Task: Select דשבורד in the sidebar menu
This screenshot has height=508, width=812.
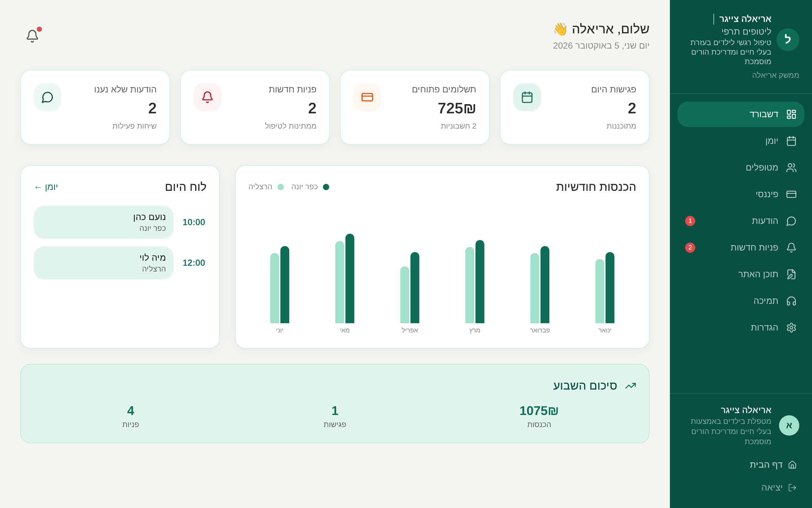Action: click(741, 114)
